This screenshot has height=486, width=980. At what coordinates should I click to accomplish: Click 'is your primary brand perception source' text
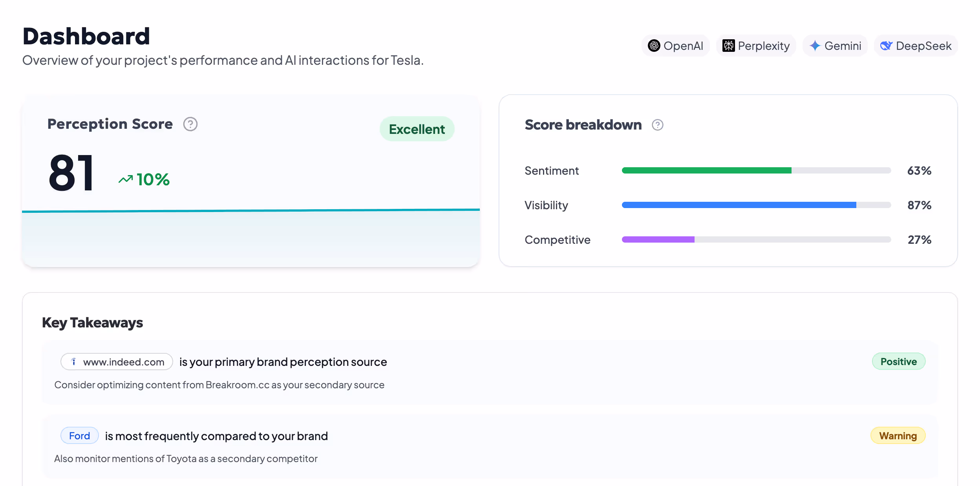coord(283,362)
